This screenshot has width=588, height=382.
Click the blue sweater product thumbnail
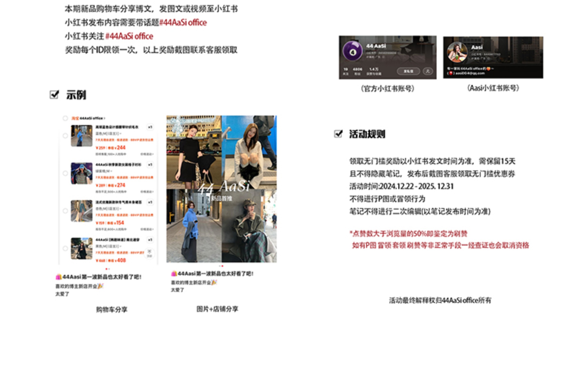(82, 136)
